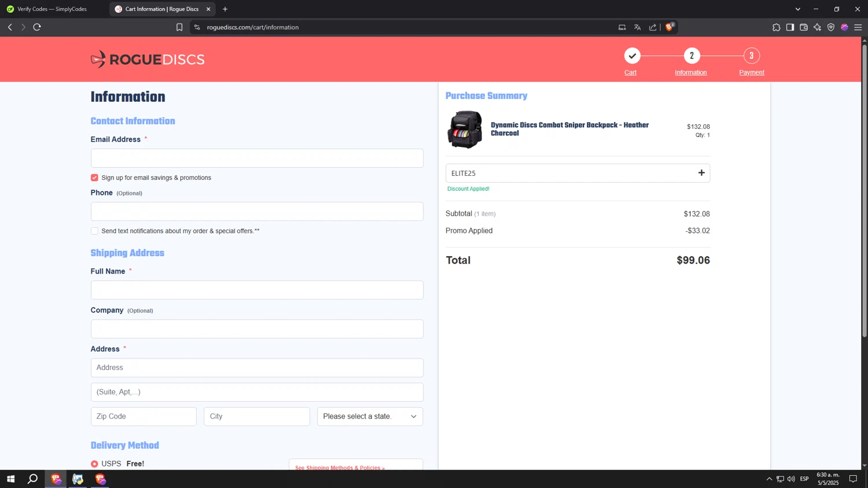The image size is (868, 488).
Task: Click the Promo Applied -$33.02 value
Action: pos(697,231)
